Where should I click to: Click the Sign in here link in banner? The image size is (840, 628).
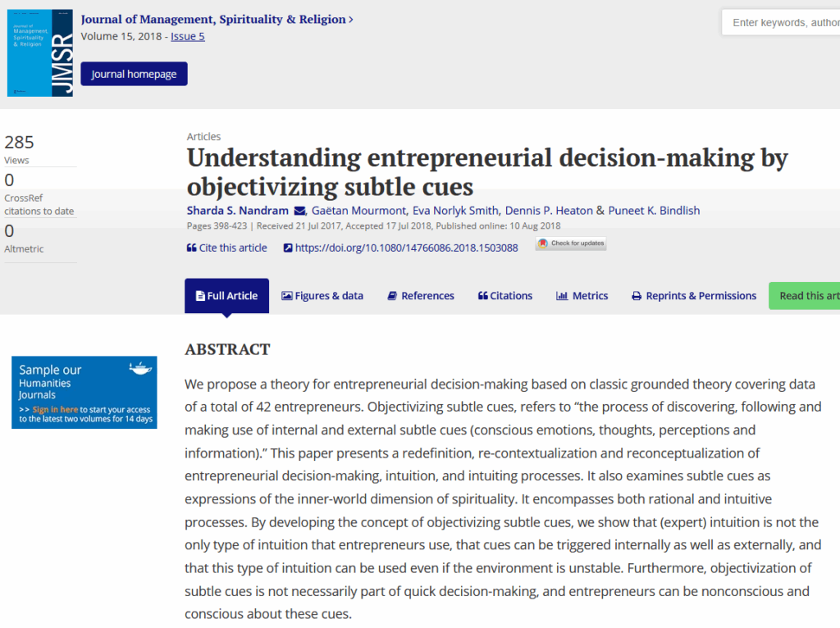point(55,409)
